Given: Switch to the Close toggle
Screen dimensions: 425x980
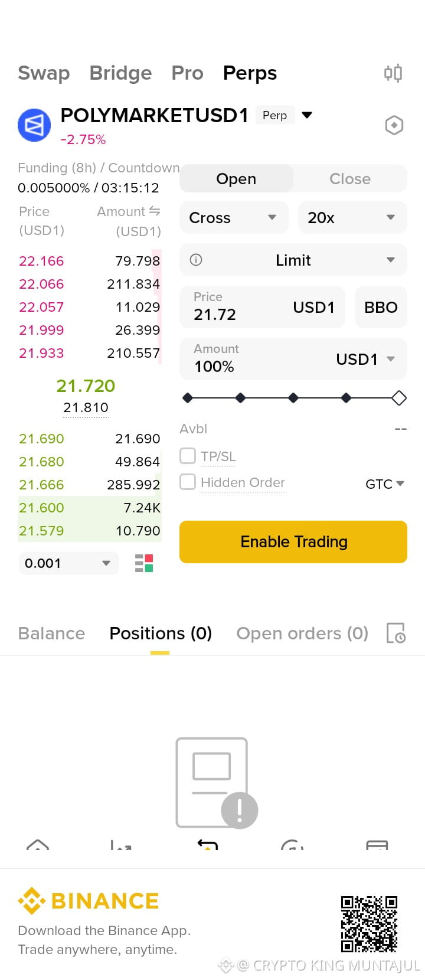Looking at the screenshot, I should tap(350, 179).
